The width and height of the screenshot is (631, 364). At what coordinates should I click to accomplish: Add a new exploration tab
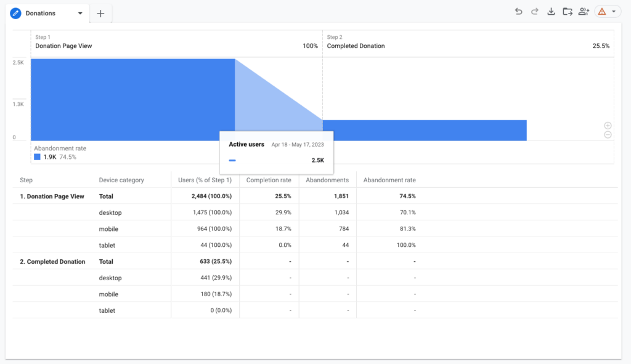(100, 14)
